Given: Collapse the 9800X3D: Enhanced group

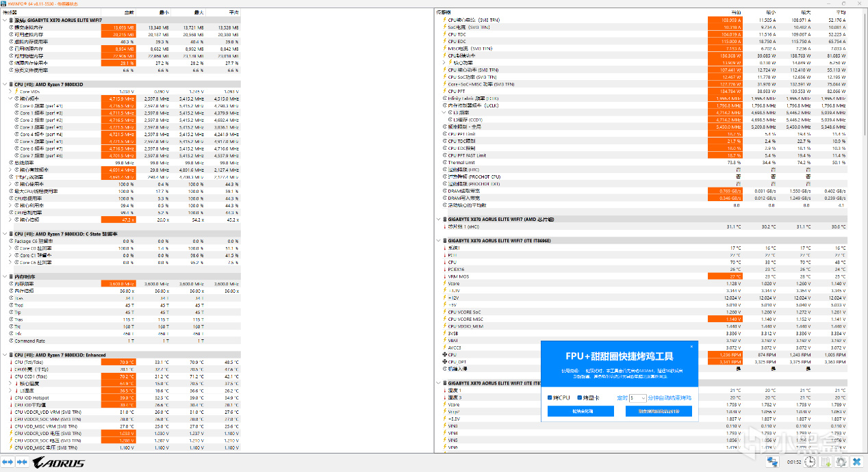Looking at the screenshot, I should 4,355.
